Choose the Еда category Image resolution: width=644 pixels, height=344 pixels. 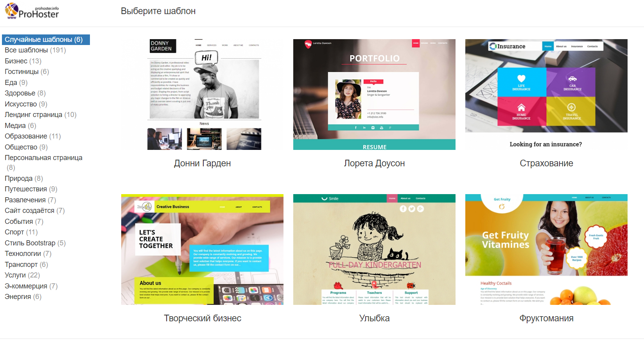16,83
